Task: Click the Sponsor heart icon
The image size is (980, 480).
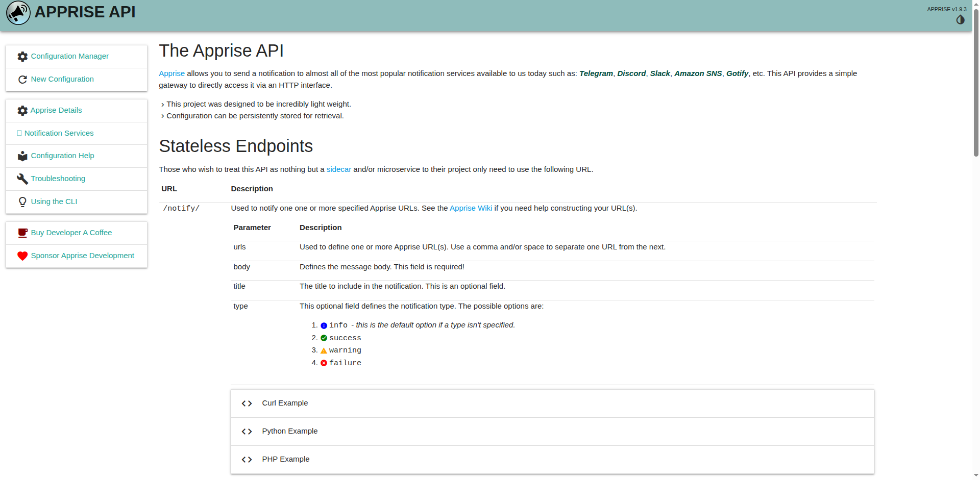Action: [22, 256]
